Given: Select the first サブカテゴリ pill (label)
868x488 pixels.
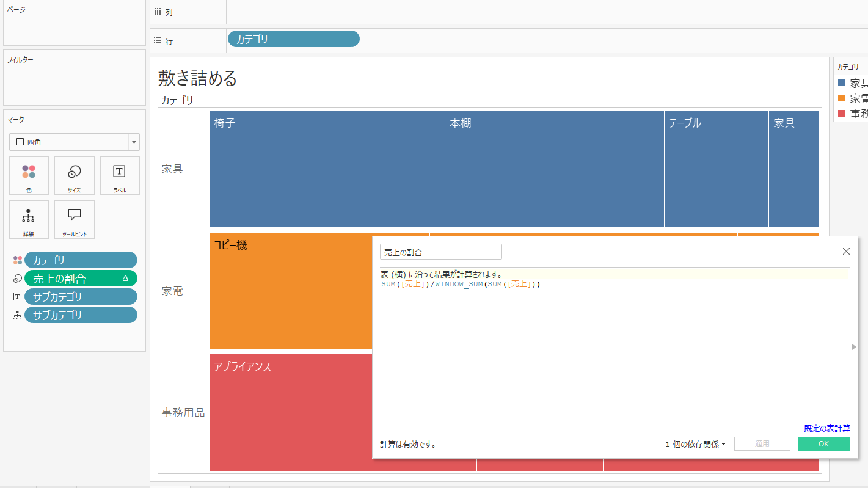Looking at the screenshot, I should [81, 297].
